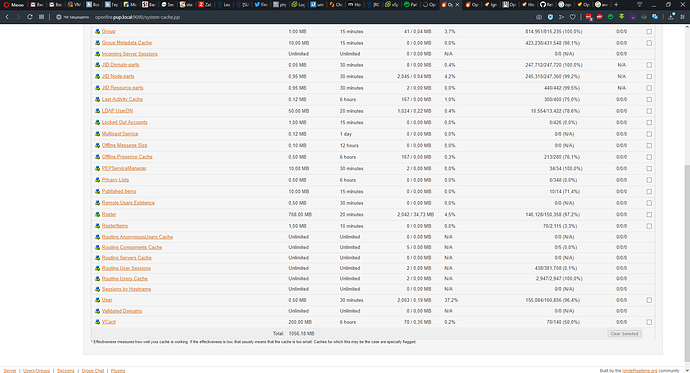Open the Incoming Server Sessions link
This screenshot has height=373, width=690.
(x=129, y=54)
